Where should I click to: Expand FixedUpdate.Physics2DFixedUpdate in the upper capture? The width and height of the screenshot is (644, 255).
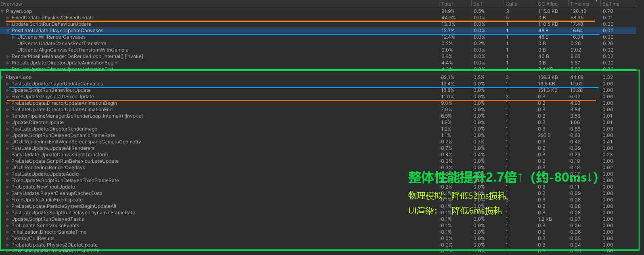click(8, 18)
